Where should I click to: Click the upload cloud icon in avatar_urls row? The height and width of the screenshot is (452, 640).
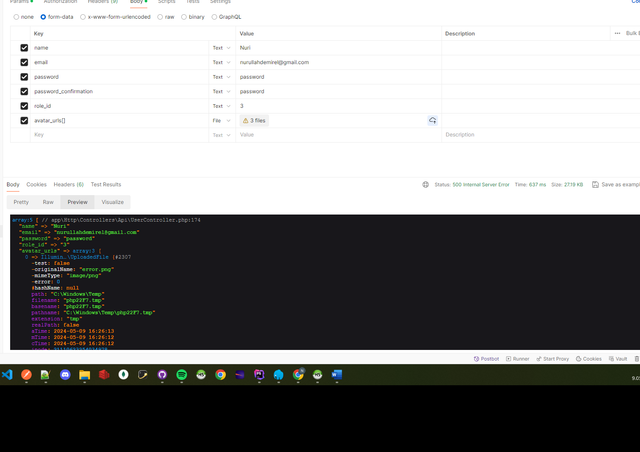tap(432, 120)
